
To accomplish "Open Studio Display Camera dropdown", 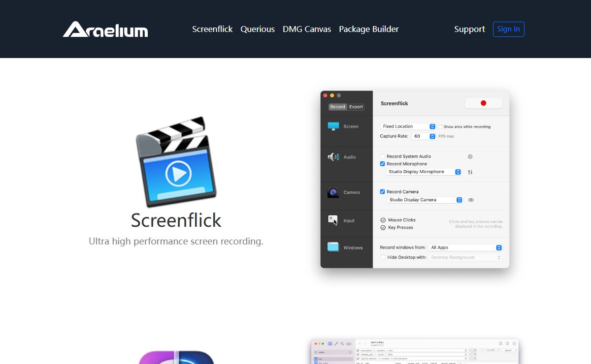I will (425, 200).
